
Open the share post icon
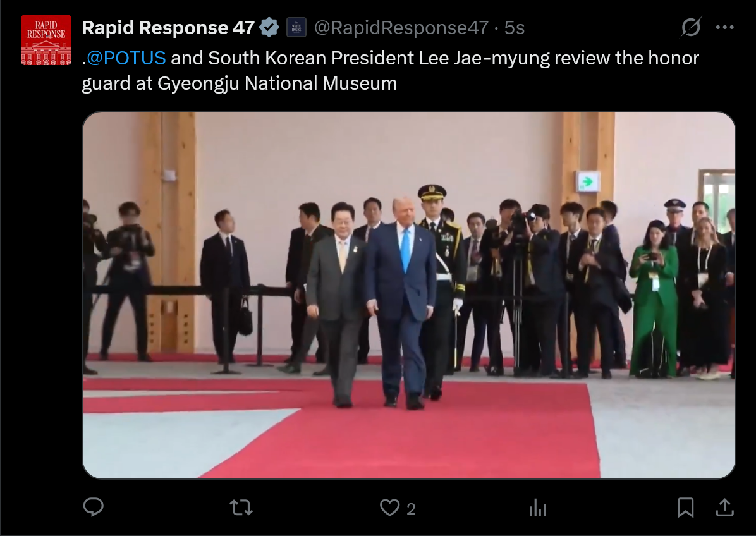pyautogui.click(x=724, y=508)
